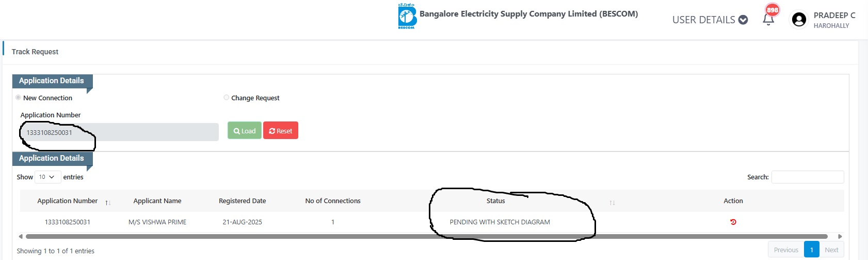Select the Change Request radio button
The width and height of the screenshot is (868, 260).
pos(226,98)
